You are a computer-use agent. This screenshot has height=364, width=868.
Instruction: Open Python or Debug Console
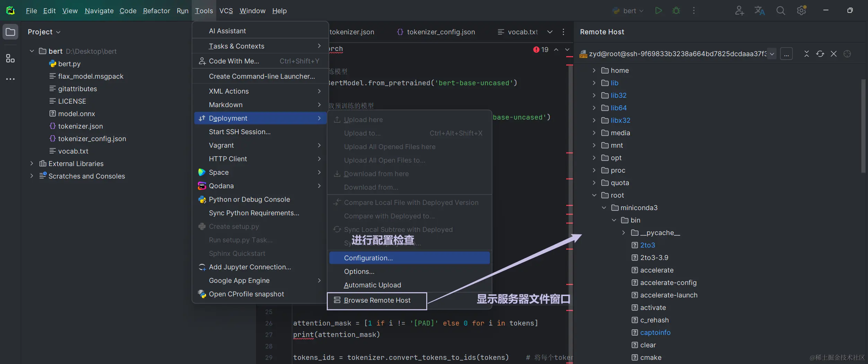pyautogui.click(x=260, y=199)
